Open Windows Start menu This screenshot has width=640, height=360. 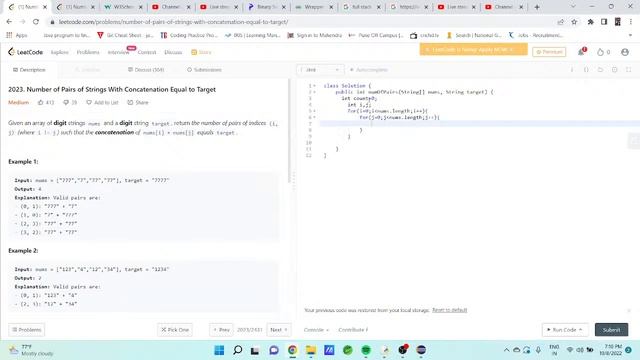click(x=219, y=350)
